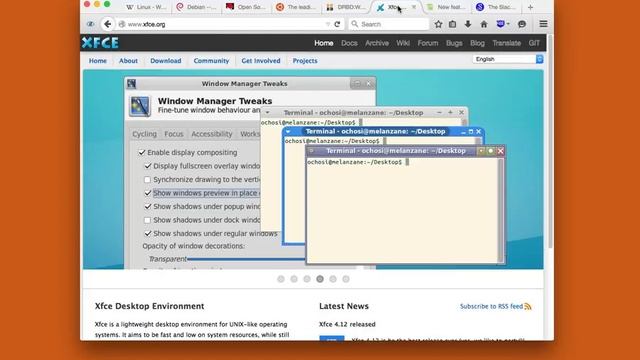This screenshot has width=640, height=360.
Task: Open the Download page link
Action: click(165, 60)
